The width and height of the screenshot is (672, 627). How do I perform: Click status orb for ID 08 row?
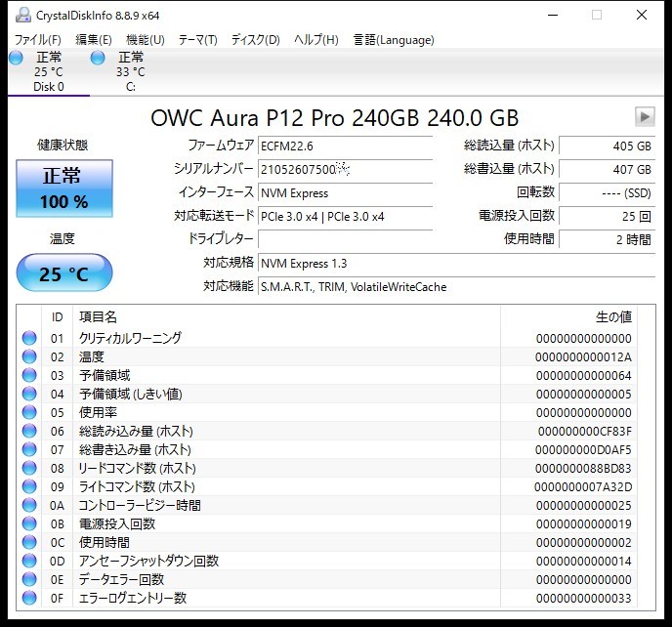click(29, 468)
